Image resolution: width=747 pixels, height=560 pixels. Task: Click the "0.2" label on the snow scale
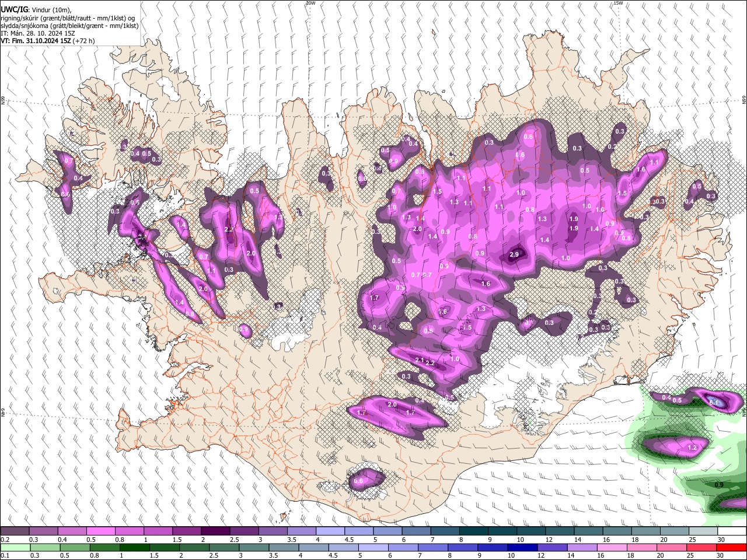coord(5,540)
